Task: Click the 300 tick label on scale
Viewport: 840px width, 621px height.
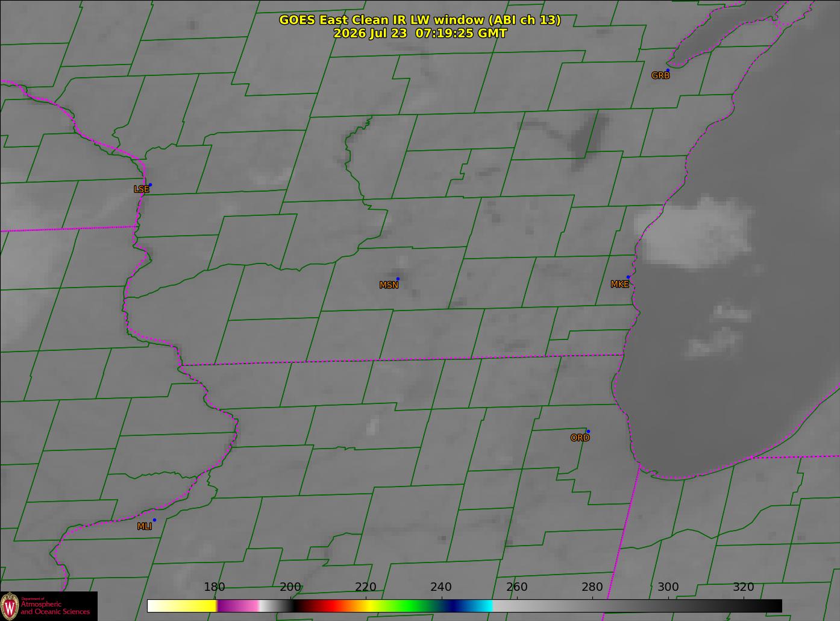Action: [668, 587]
